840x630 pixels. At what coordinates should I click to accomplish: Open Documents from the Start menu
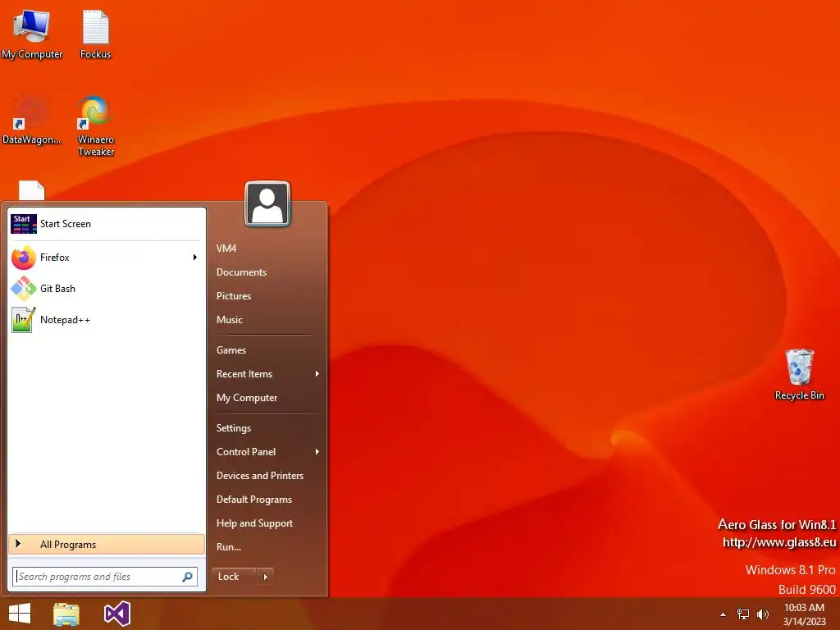point(241,272)
